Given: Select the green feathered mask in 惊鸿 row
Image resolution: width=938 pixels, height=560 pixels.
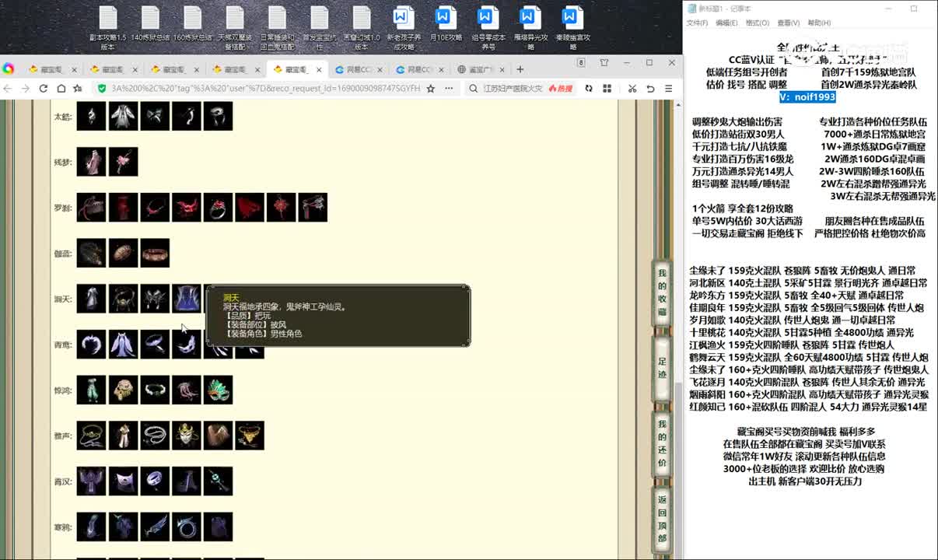Looking at the screenshot, I should click(219, 390).
